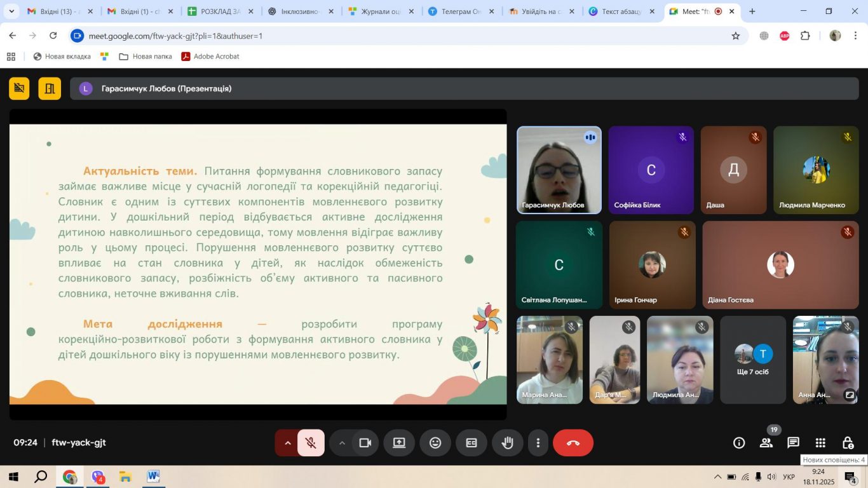The image size is (868, 488).
Task: Open the meeting chat panel
Action: 793,443
